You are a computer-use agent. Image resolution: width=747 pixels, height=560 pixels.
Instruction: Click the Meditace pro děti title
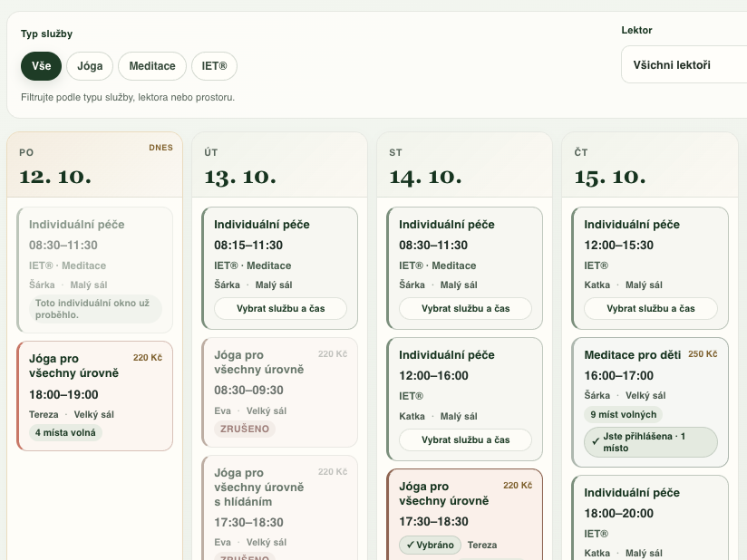click(x=632, y=355)
